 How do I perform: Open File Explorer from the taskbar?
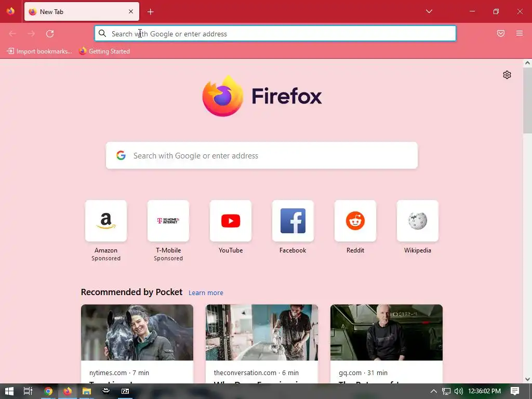[87, 391]
